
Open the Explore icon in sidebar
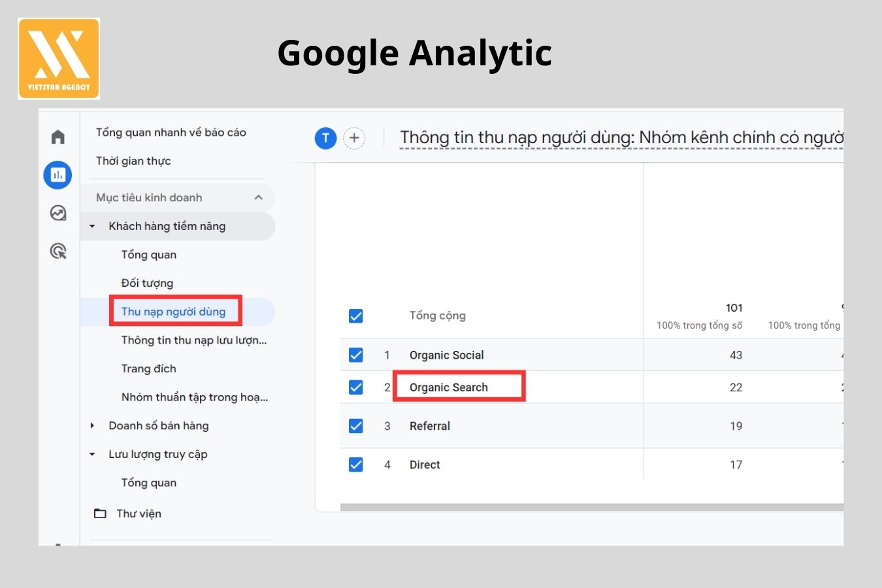[x=58, y=213]
